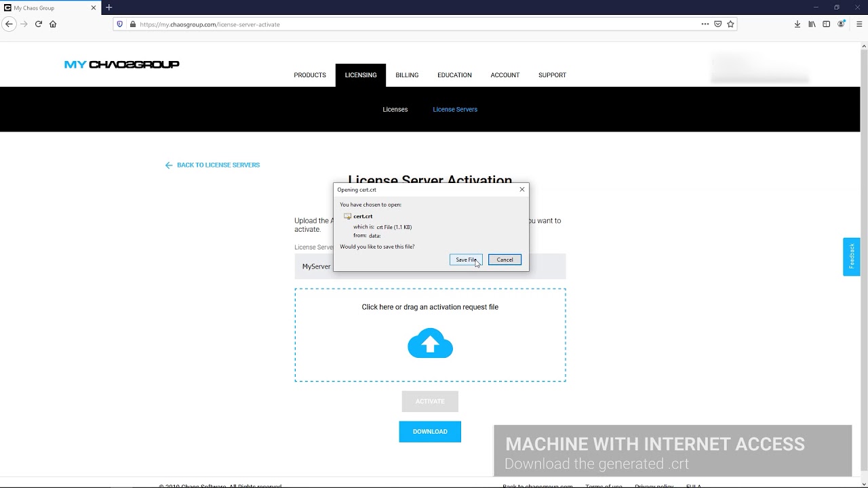Select the LICENSING menu tab
868x488 pixels.
(361, 75)
